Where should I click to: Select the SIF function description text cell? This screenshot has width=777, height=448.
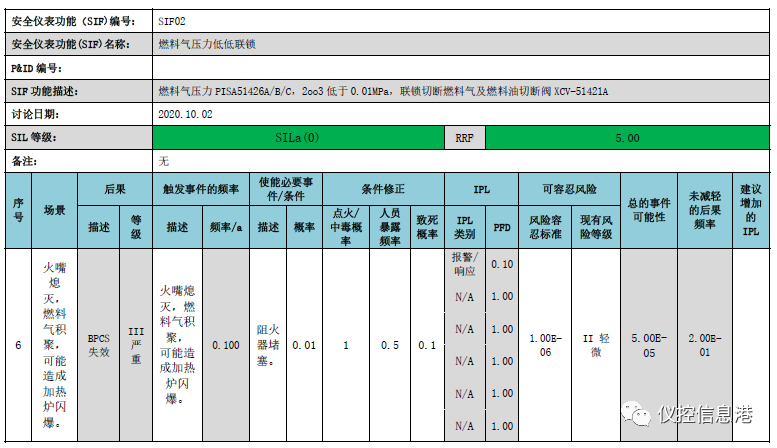coord(461,91)
